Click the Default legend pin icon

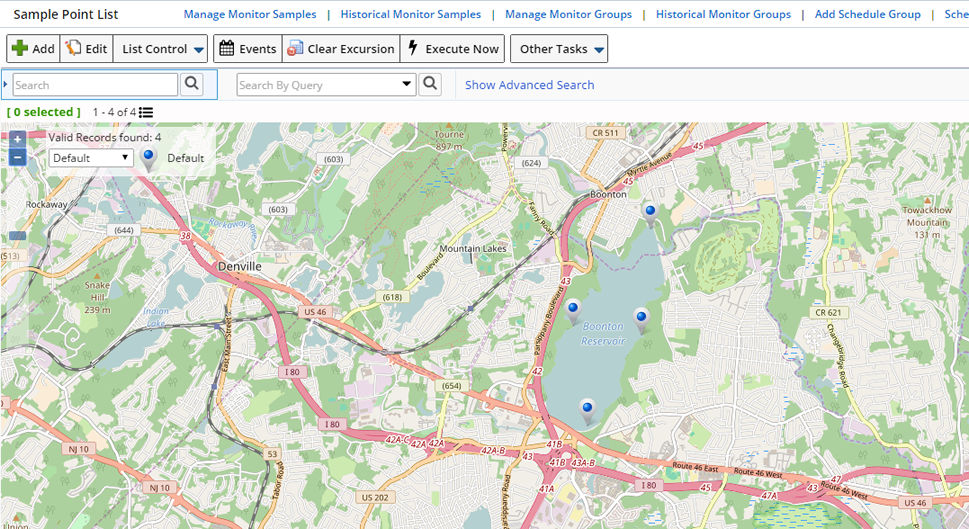coord(148,159)
